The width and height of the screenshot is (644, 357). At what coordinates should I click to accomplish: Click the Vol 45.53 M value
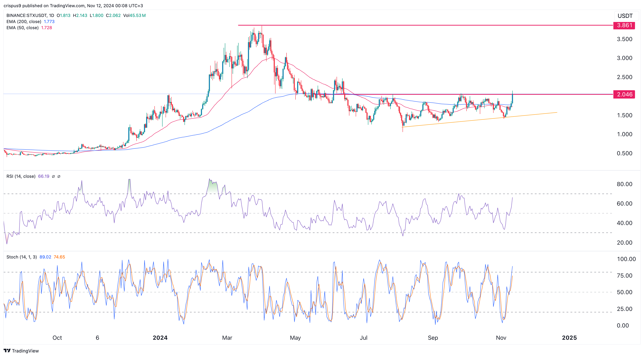(x=134, y=15)
